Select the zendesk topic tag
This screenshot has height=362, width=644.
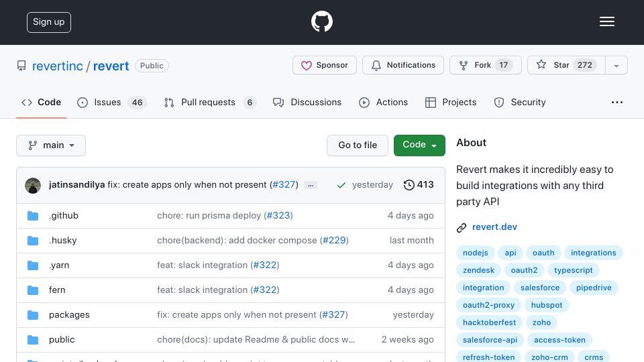pos(478,270)
